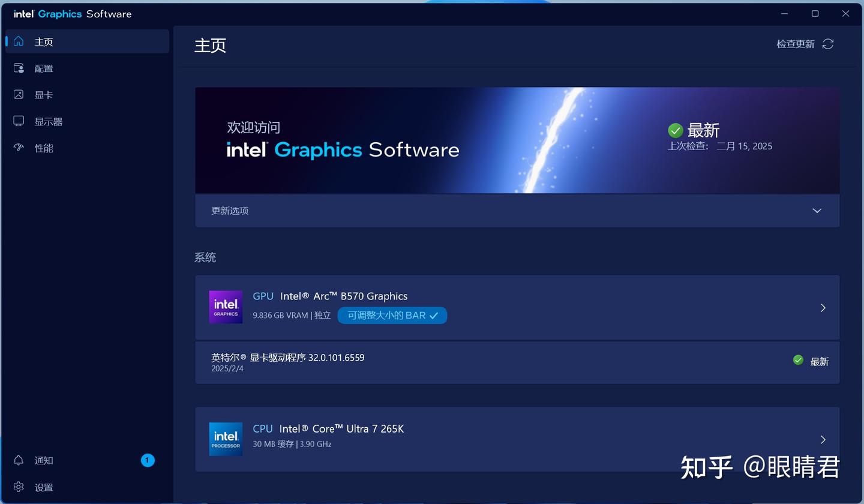Click the Intel Processor logo thumbnail

point(226,439)
